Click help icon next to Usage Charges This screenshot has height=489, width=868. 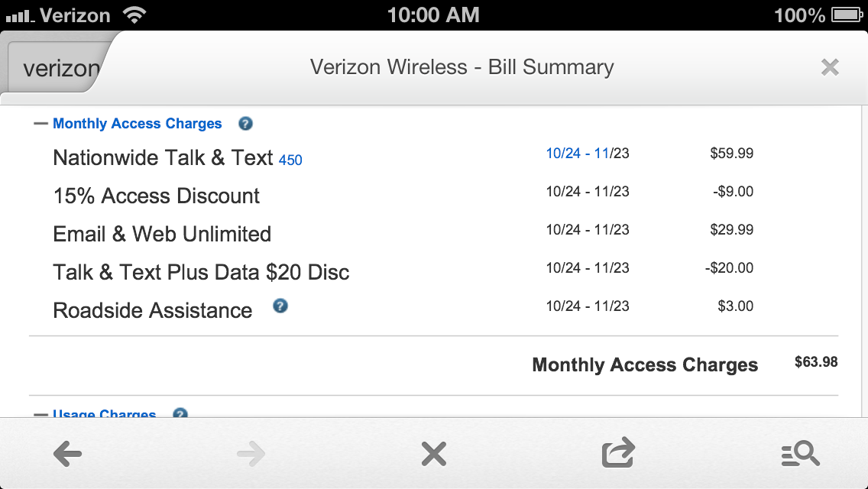180,413
